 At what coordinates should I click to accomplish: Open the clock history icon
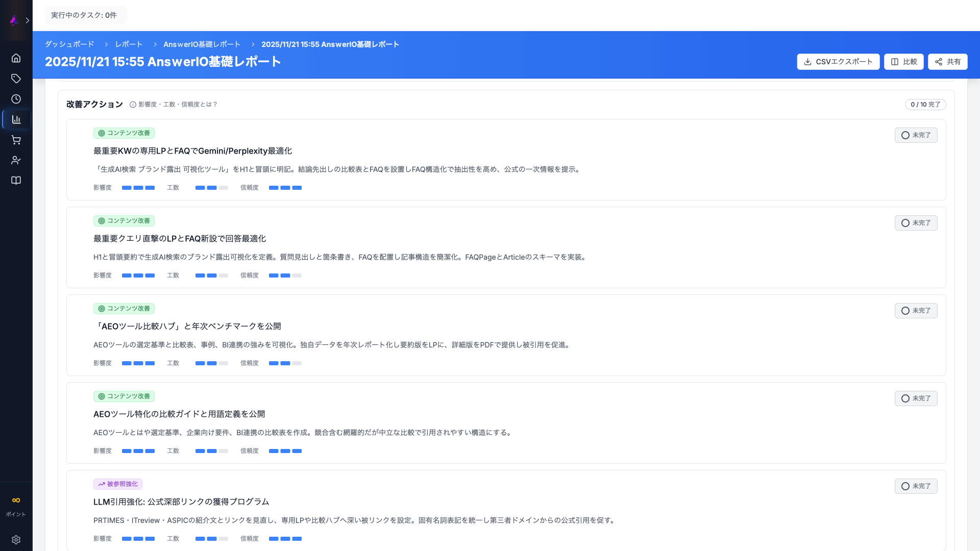tap(16, 99)
